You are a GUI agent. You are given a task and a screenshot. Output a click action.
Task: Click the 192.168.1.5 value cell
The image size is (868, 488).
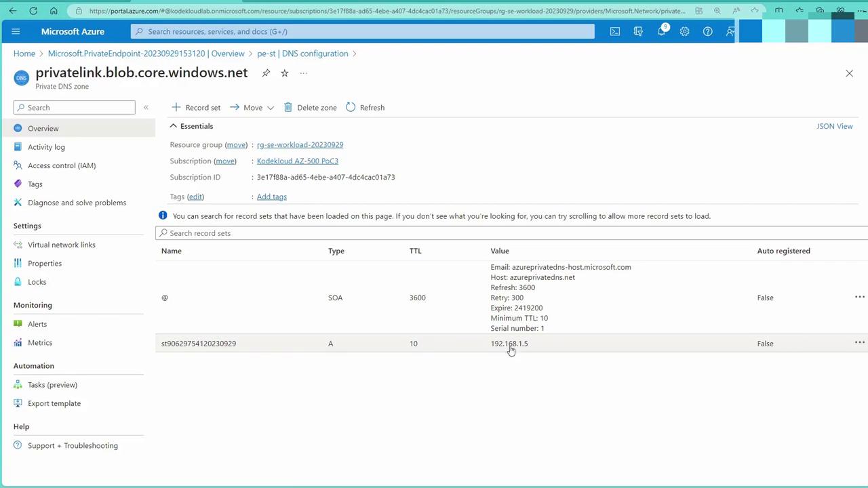point(509,344)
